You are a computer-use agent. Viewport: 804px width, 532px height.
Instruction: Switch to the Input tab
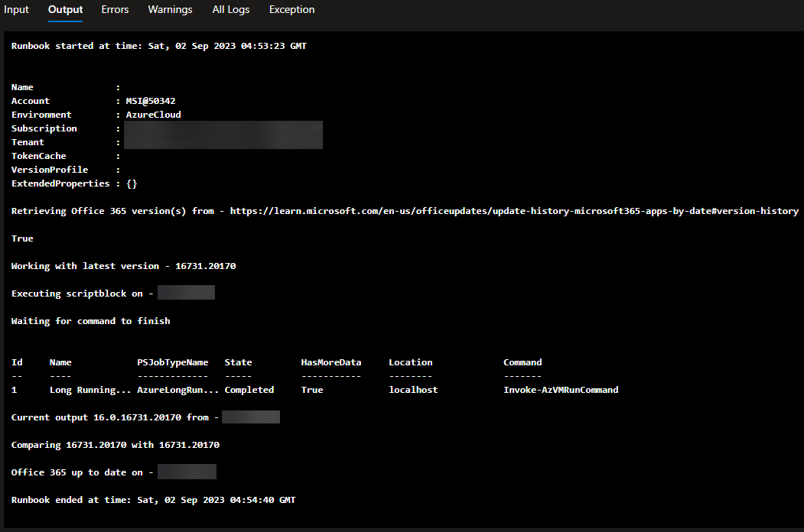[16, 10]
